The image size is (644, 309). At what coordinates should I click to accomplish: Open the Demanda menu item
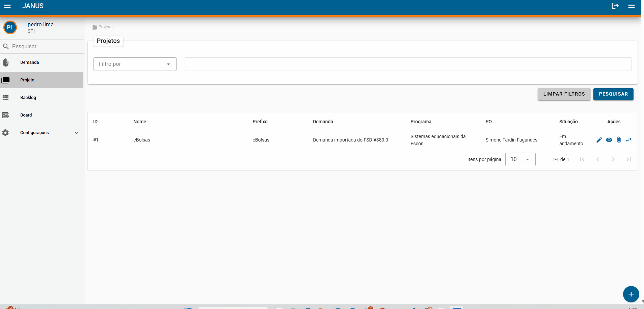tap(42, 62)
